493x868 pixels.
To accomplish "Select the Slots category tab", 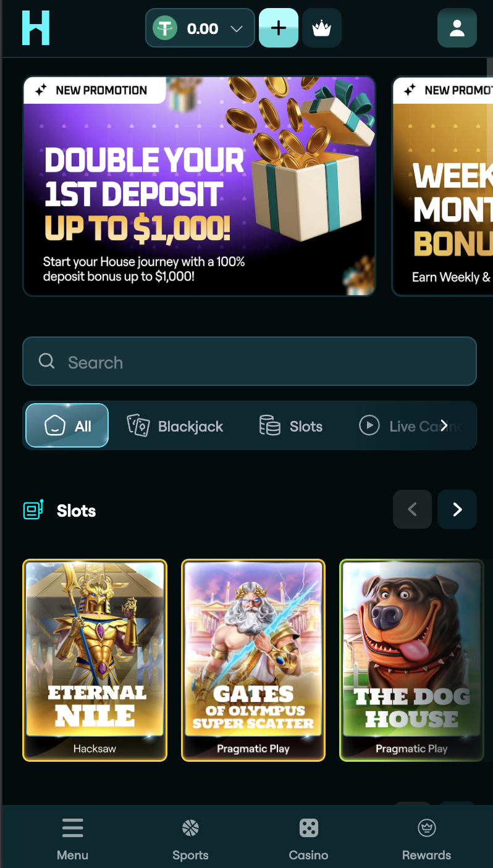I will coord(291,425).
